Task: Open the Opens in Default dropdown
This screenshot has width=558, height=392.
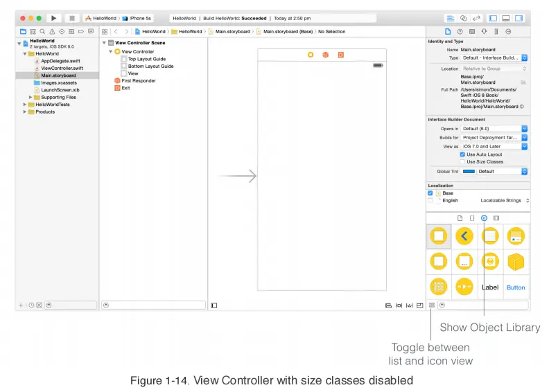Action: (x=494, y=129)
